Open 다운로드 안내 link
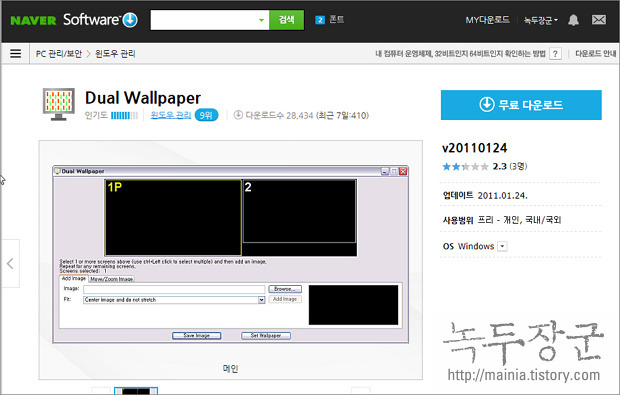This screenshot has width=620, height=395. coord(595,53)
